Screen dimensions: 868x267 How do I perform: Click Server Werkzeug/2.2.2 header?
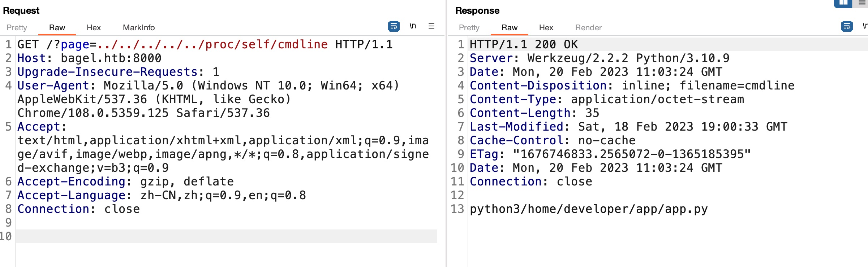600,58
